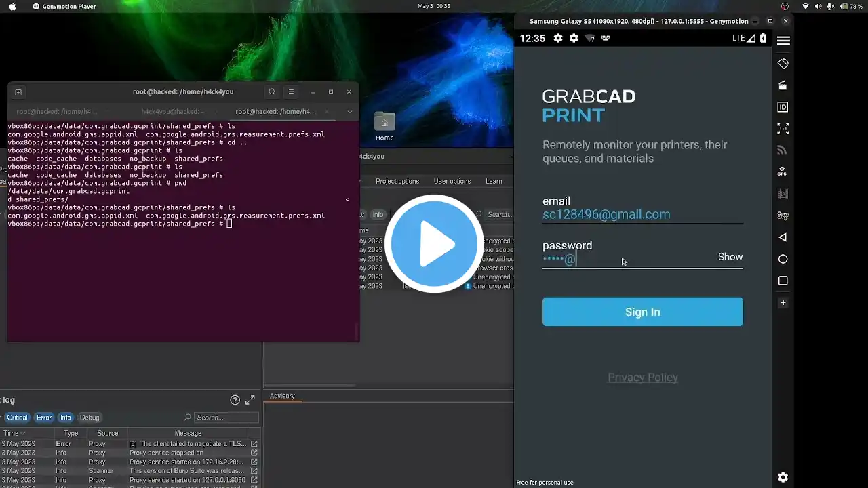Open the Genymotion device ID icon
868x488 pixels.
pos(783,107)
